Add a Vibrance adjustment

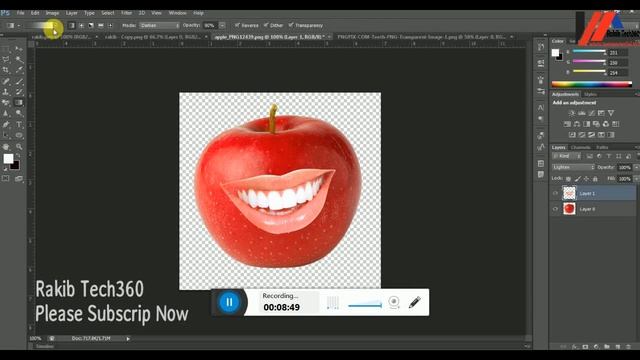point(611,113)
